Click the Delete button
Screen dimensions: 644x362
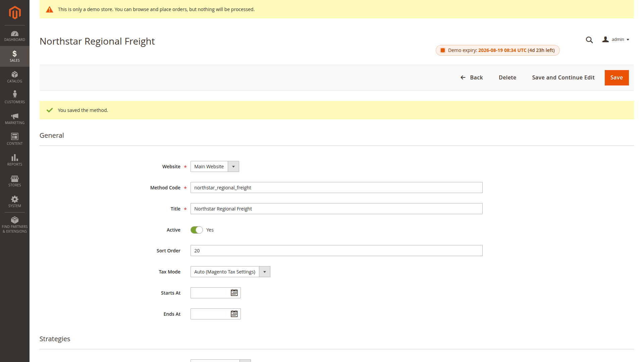[507, 77]
